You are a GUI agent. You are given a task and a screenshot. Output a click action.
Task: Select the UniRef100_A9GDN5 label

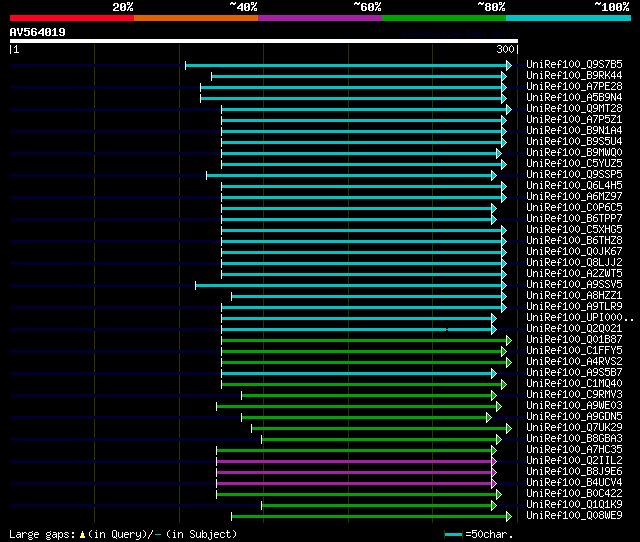574,417
